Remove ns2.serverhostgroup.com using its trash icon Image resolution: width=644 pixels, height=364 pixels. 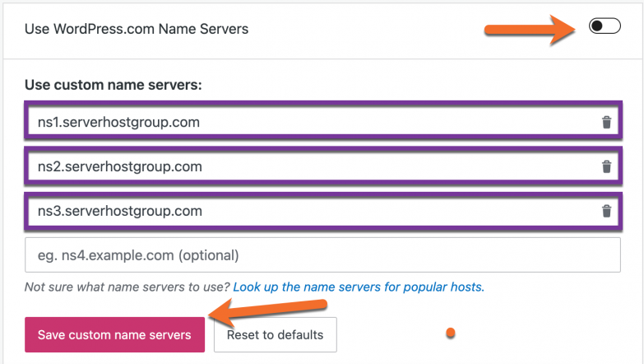(606, 167)
